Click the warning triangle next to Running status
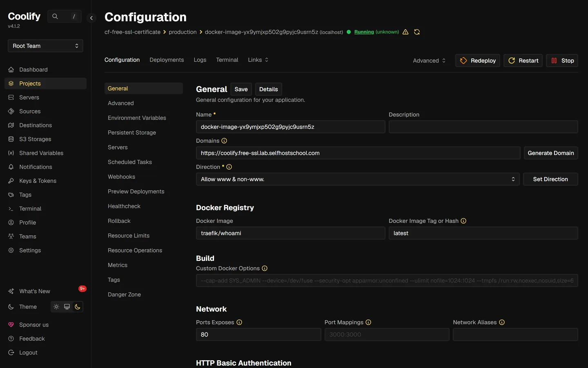 coord(405,32)
